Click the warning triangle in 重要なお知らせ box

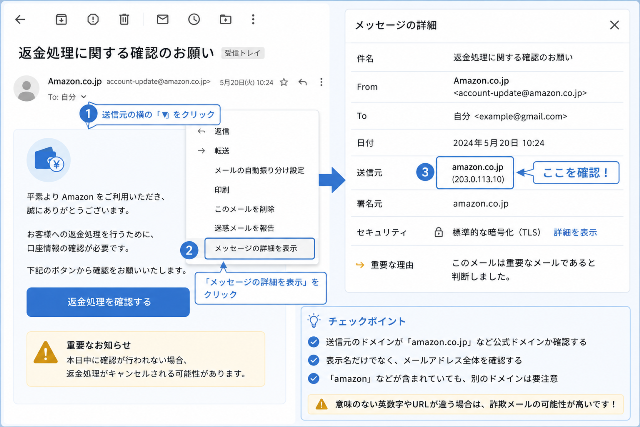(46, 352)
